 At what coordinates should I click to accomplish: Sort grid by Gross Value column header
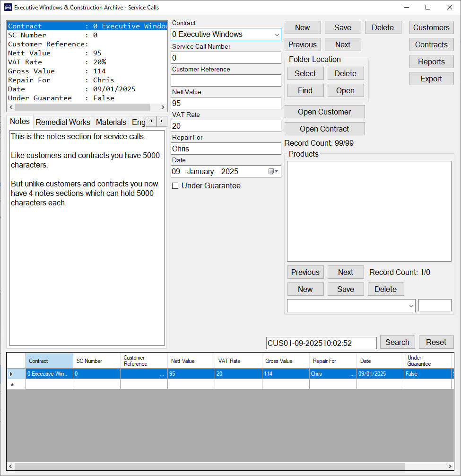click(285, 361)
